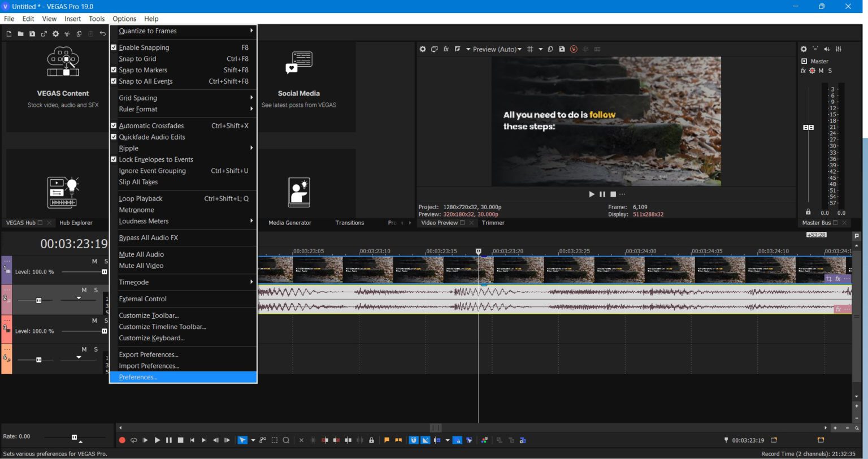Viewport: 868px width, 459px height.
Task: Copy snapshot to clipboard icon in preview
Action: click(x=550, y=49)
